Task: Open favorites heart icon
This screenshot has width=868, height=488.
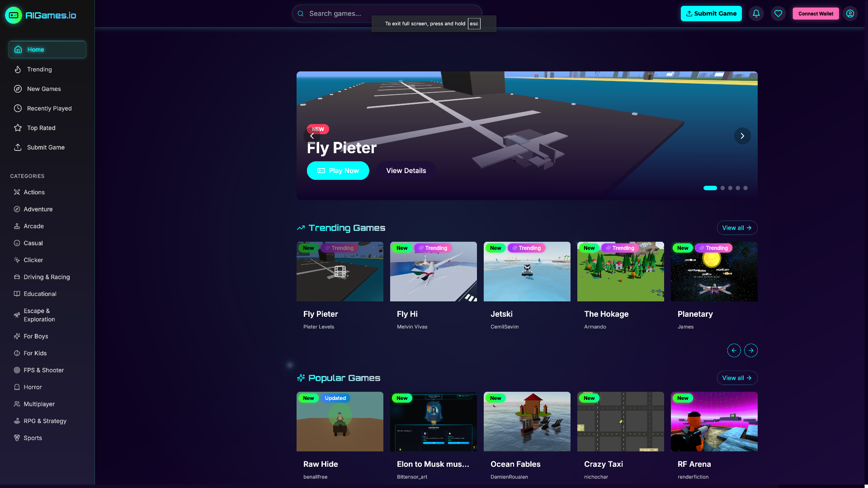Action: coord(778,14)
